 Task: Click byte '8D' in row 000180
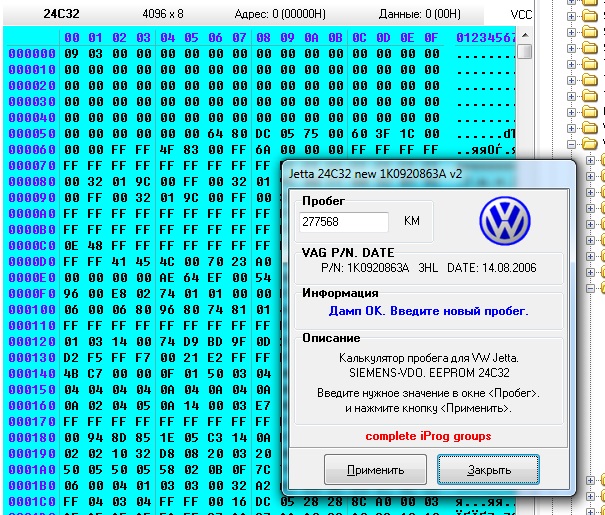(x=120, y=438)
